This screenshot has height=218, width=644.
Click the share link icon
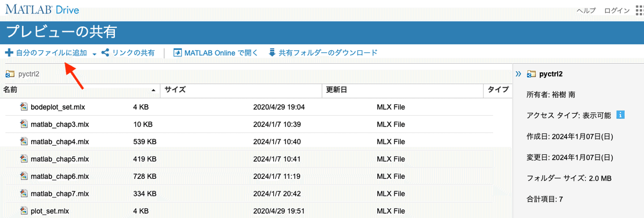(x=105, y=53)
